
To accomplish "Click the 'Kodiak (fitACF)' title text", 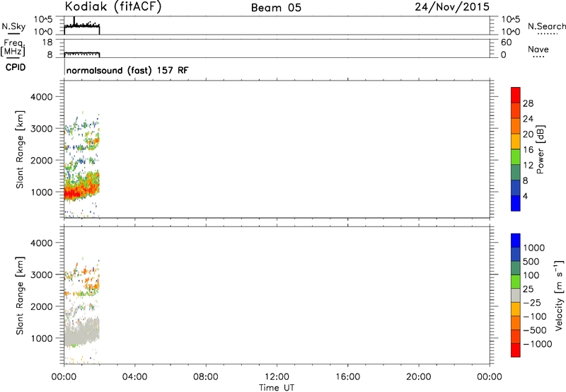I will click(113, 6).
